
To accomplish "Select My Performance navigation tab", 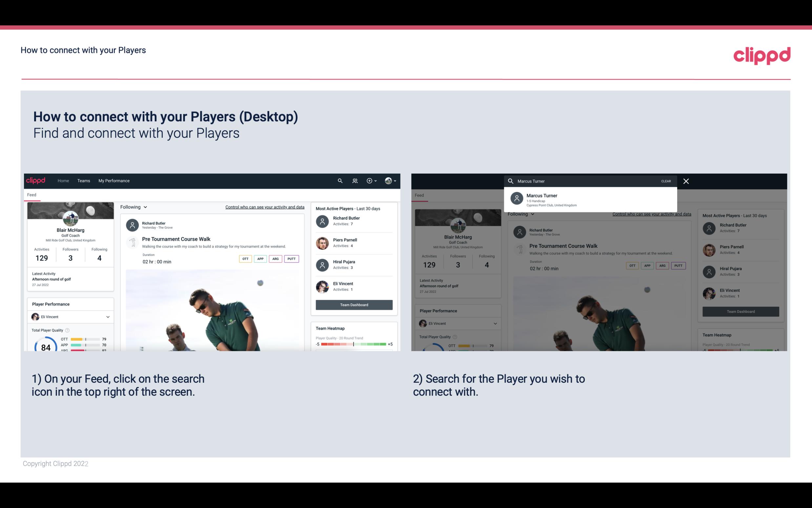I will tap(113, 180).
